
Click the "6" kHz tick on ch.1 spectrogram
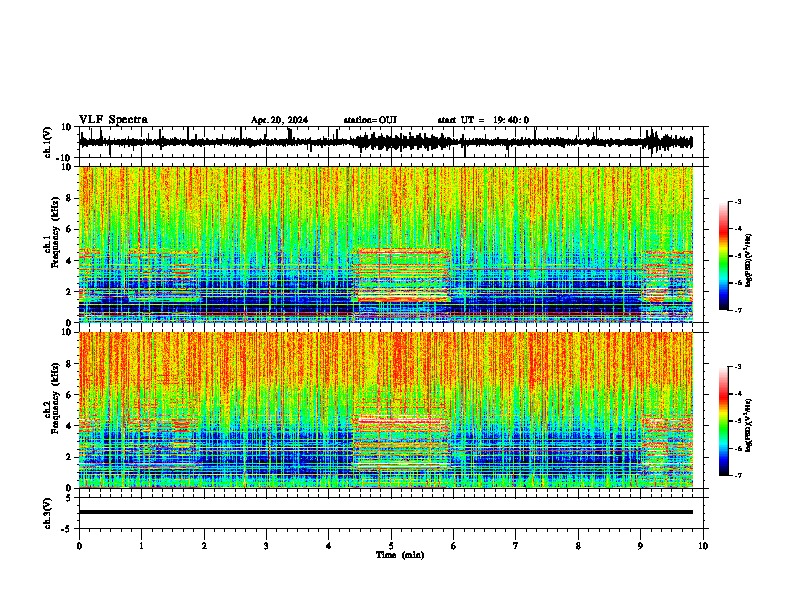(x=70, y=229)
